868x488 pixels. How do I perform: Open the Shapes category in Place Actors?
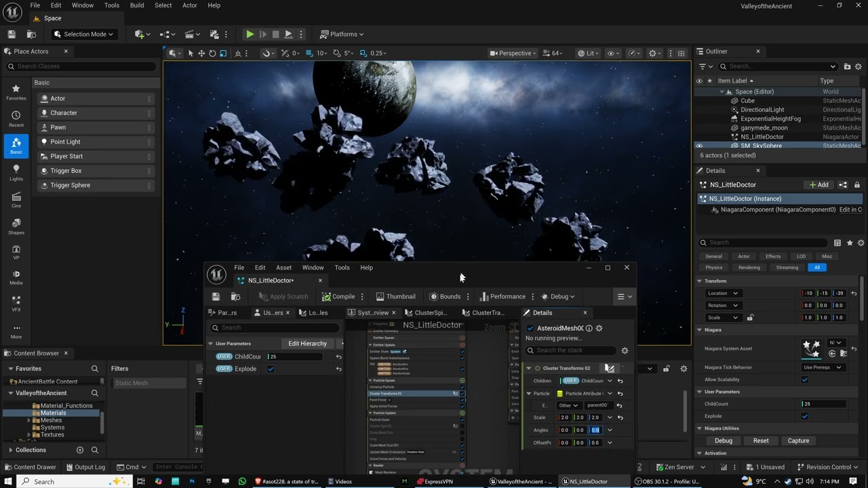(x=16, y=226)
